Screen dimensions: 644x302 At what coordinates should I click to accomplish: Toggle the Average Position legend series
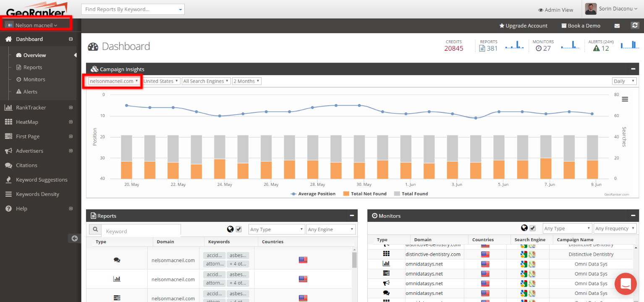coord(313,194)
